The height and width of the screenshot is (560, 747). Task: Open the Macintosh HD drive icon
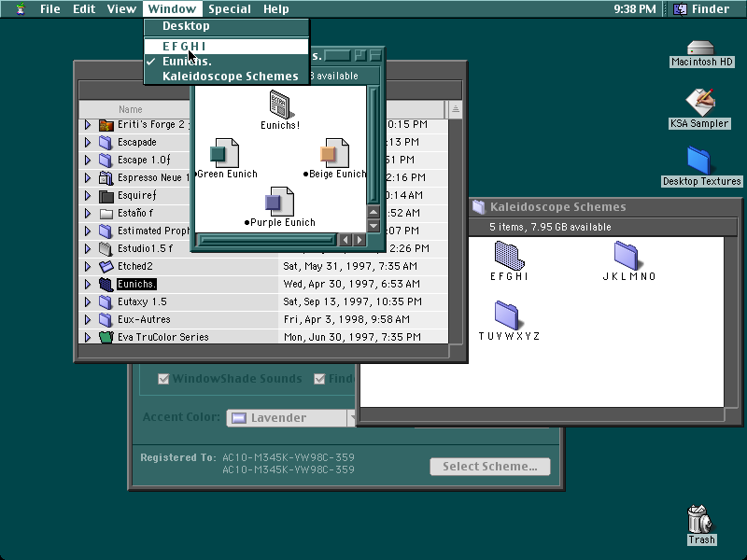[x=700, y=49]
